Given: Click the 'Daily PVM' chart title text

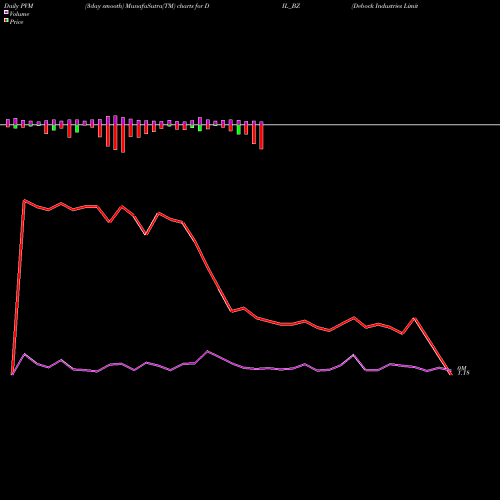Looking at the screenshot, I should click(x=19, y=6).
